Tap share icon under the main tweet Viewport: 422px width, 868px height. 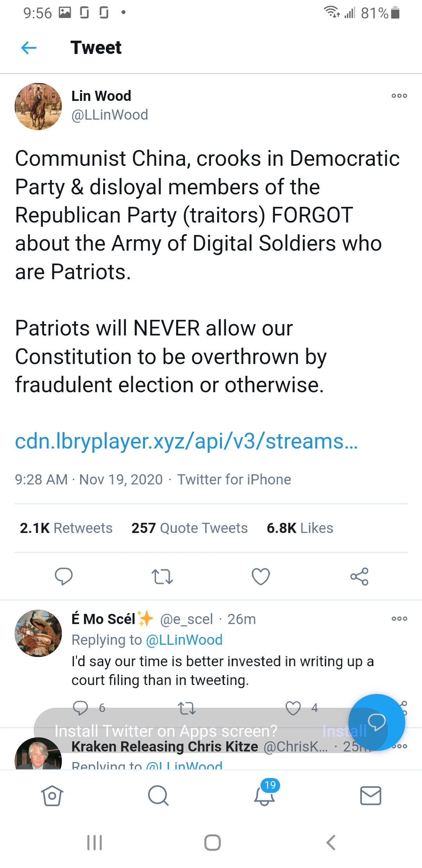click(x=359, y=576)
